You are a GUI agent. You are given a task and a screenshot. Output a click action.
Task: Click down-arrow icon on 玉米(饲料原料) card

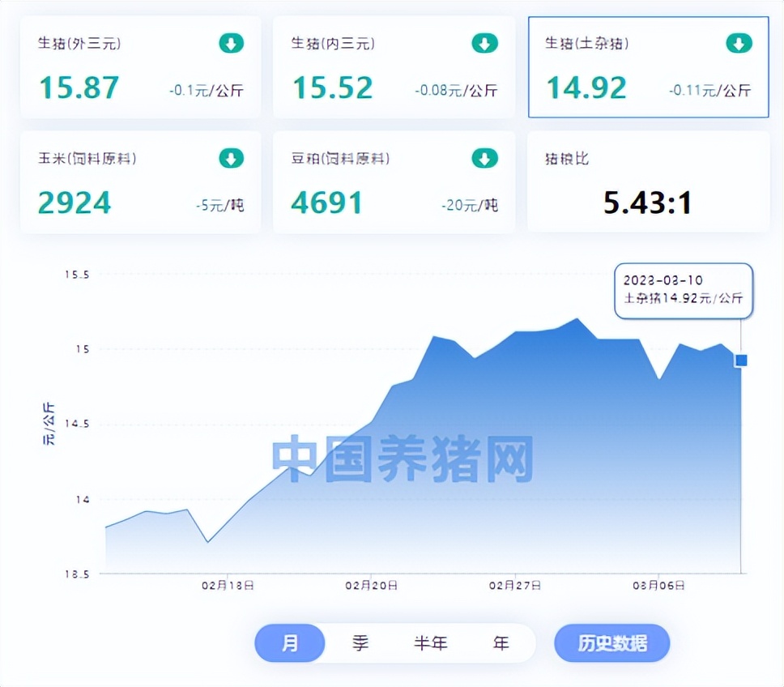coord(232,158)
